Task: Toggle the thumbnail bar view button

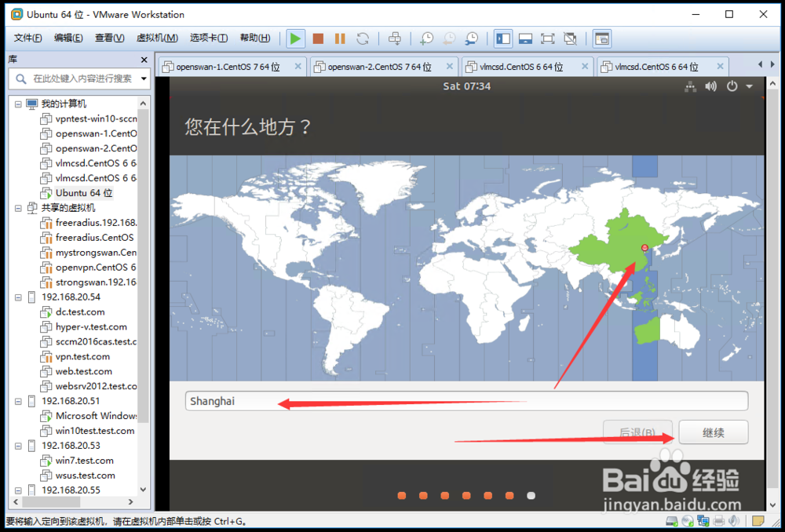Action: (x=525, y=38)
